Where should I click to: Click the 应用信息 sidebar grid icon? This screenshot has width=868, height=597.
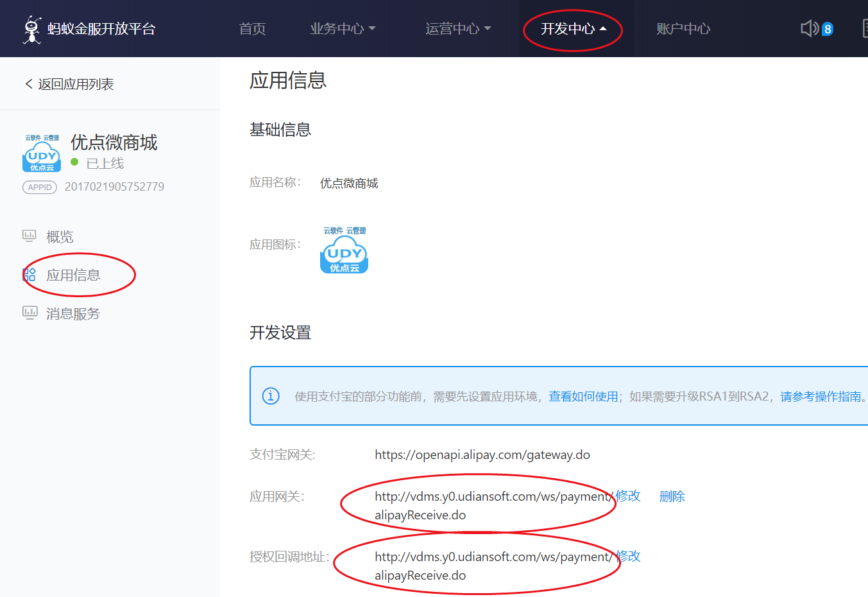[x=30, y=275]
